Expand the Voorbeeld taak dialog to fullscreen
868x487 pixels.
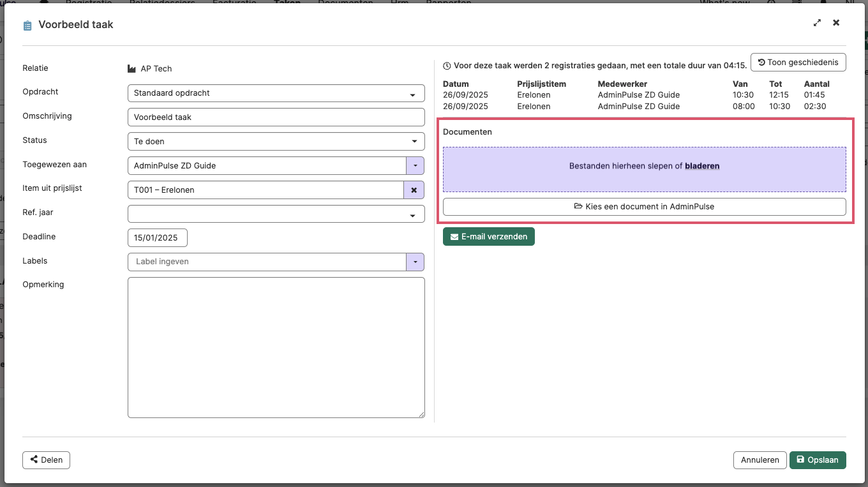coord(817,23)
